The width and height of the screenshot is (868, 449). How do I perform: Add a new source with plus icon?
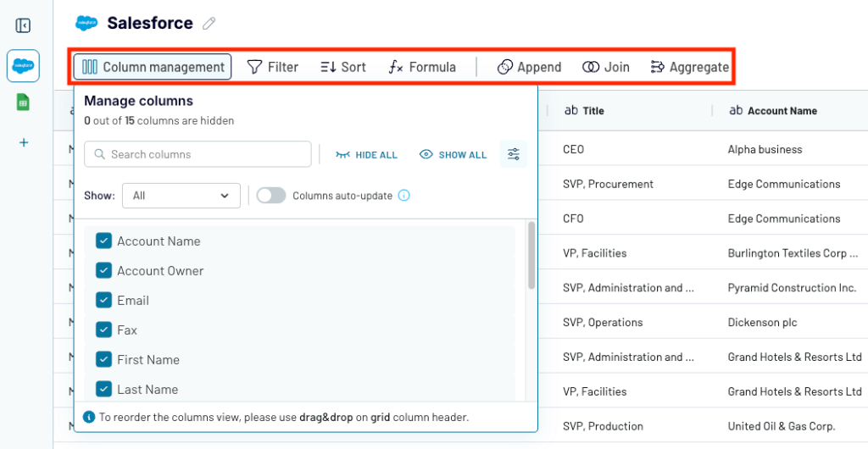point(23,142)
